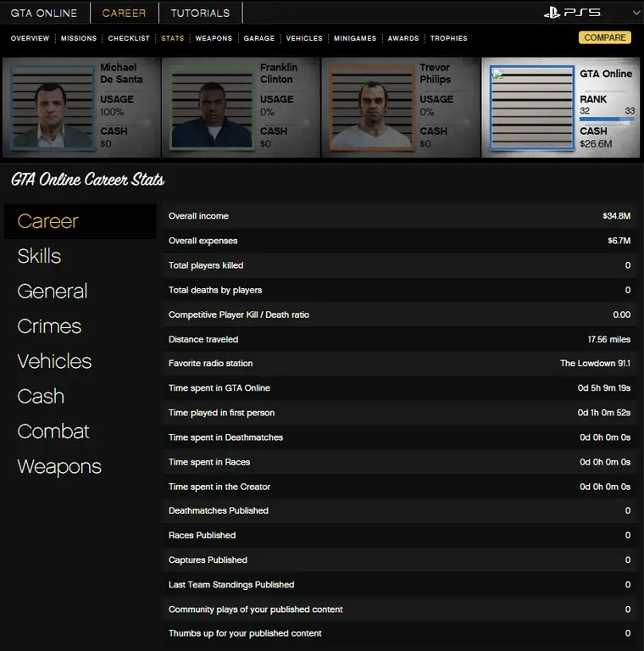This screenshot has height=651, width=644.
Task: Click the PS5 platform logo icon
Action: click(x=572, y=13)
